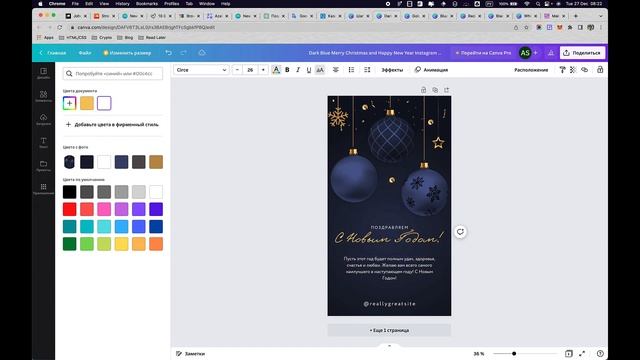Click the rotate handle beside the design
Viewport: 640px width, 360px height.
(x=460, y=232)
